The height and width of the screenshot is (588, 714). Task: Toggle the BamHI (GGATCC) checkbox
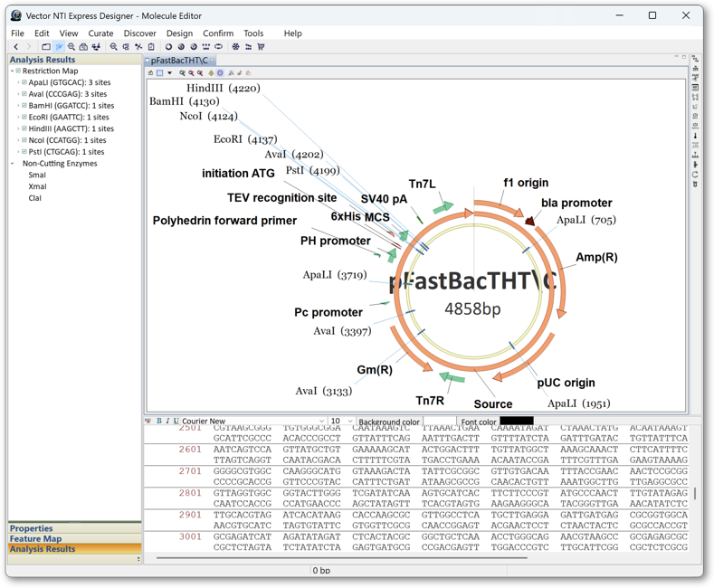pos(24,105)
